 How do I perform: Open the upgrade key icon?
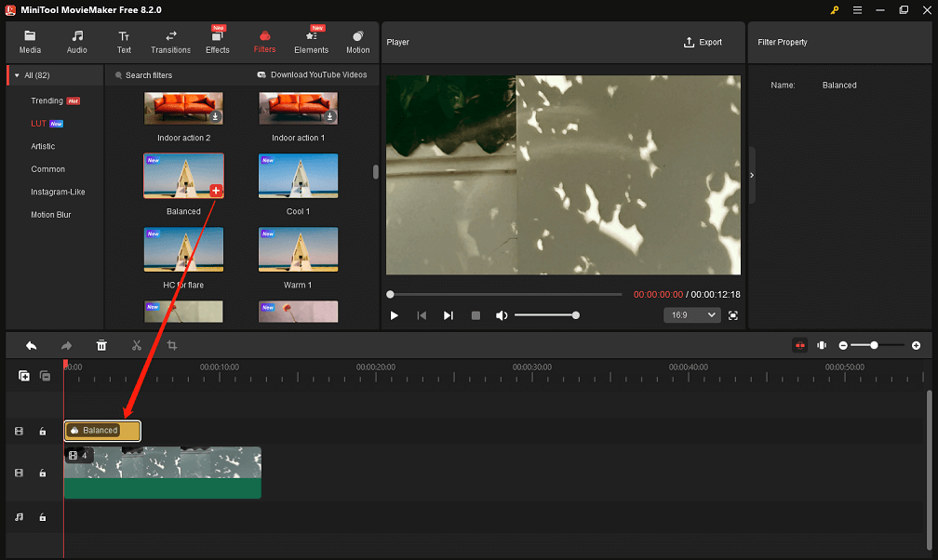(835, 10)
